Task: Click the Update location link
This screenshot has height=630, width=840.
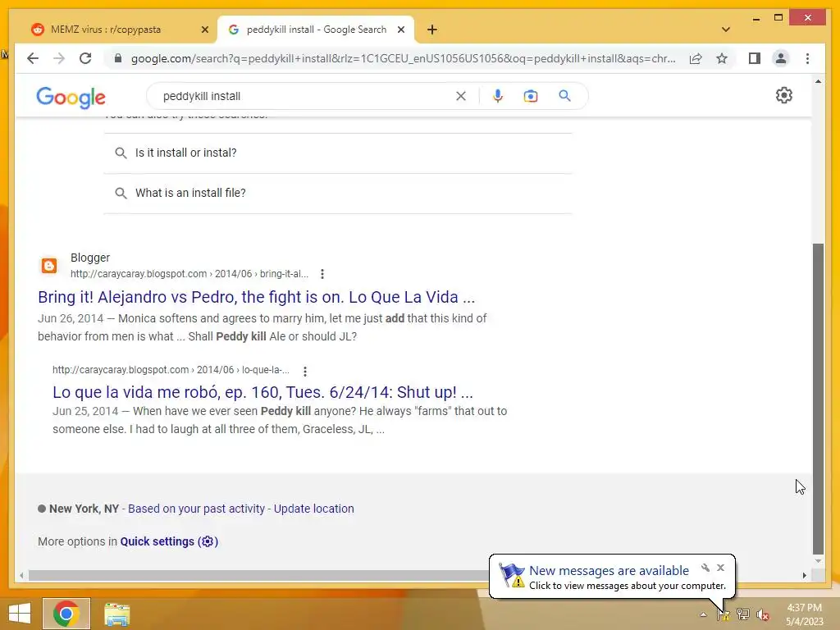Action: [314, 509]
